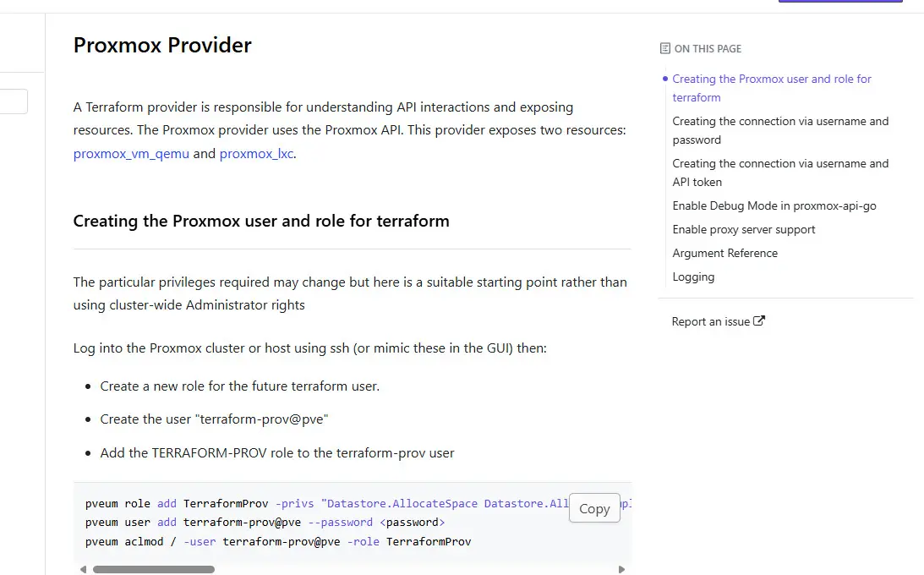Go to connection via username and password section
Image resolution: width=924 pixels, height=575 pixels.
pos(779,130)
